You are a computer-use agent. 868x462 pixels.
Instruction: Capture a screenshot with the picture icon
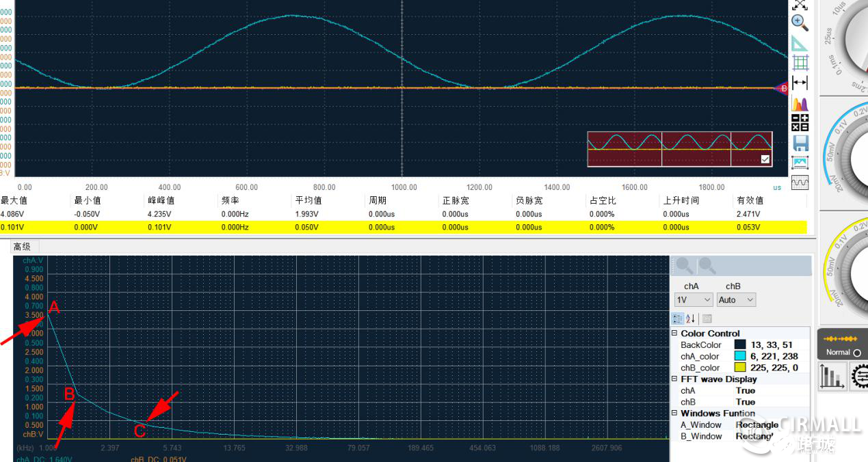[x=800, y=163]
